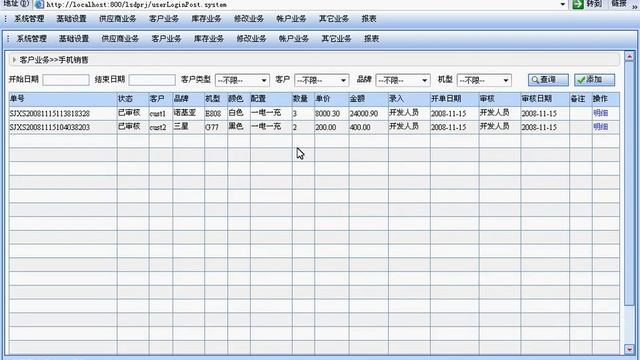
Task: Open 客户业务 in the top menu bar
Action: click(164, 19)
